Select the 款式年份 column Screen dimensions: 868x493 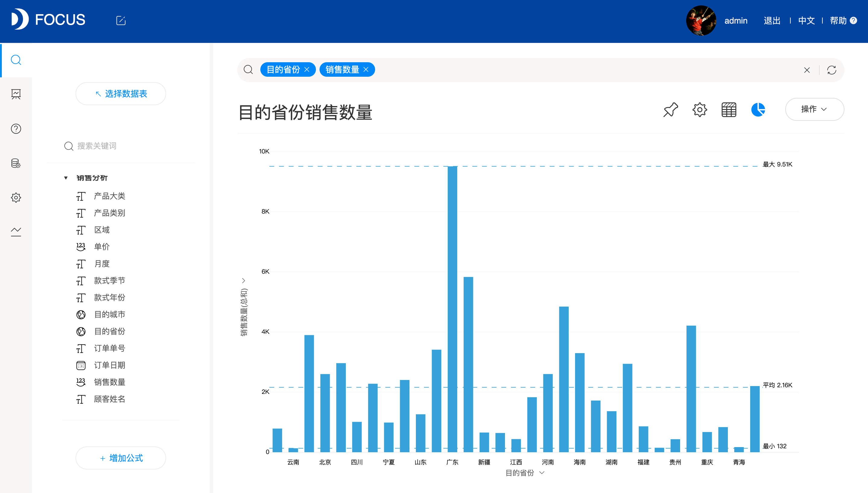pyautogui.click(x=109, y=298)
